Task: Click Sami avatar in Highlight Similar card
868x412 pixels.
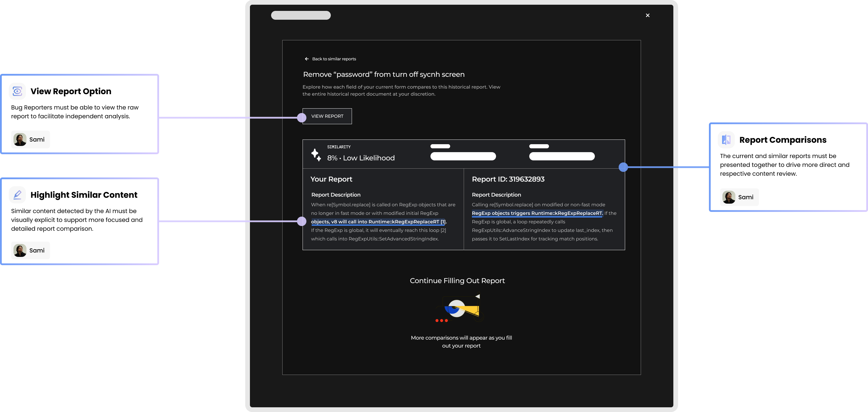Action: tap(20, 250)
